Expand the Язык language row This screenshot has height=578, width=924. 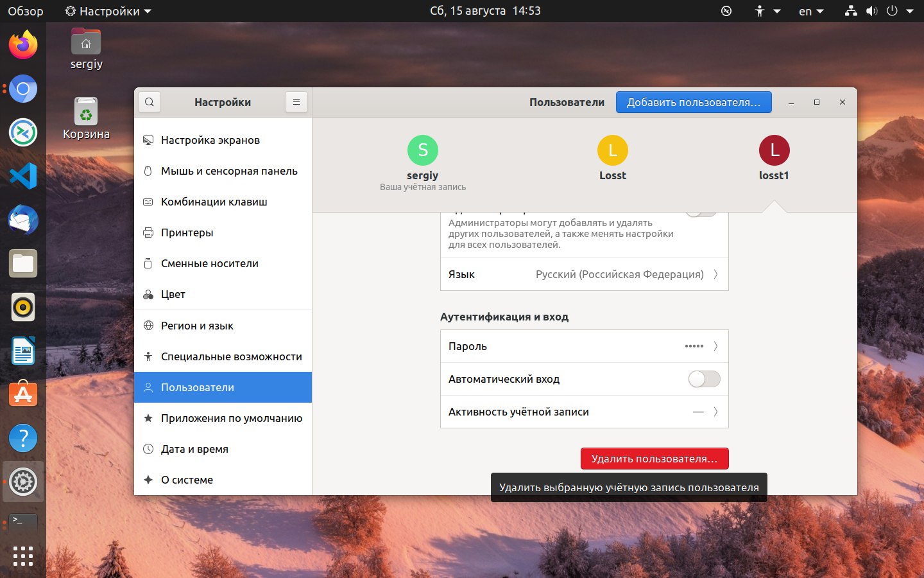585,274
